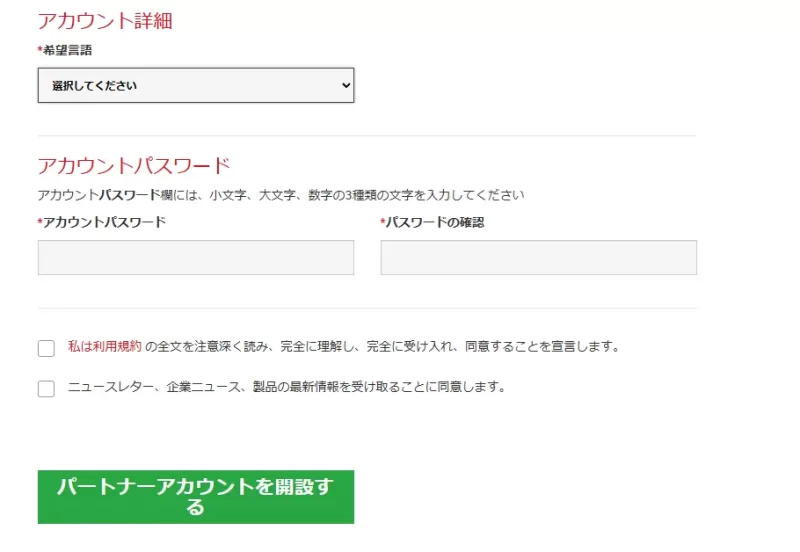The width and height of the screenshot is (800, 552).
Task: Focus the パスワードの確認 input field
Action: coord(538,257)
